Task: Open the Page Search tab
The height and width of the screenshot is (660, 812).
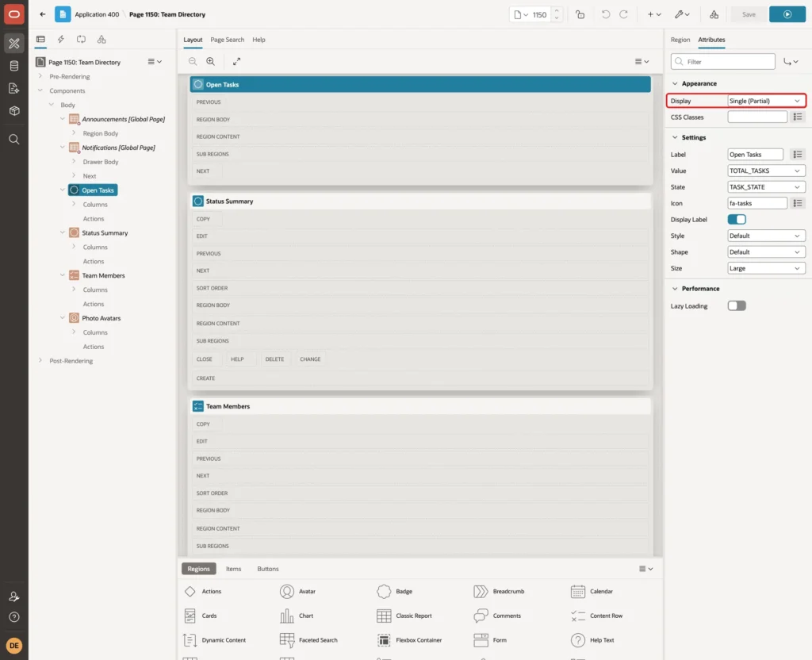Action: click(227, 40)
